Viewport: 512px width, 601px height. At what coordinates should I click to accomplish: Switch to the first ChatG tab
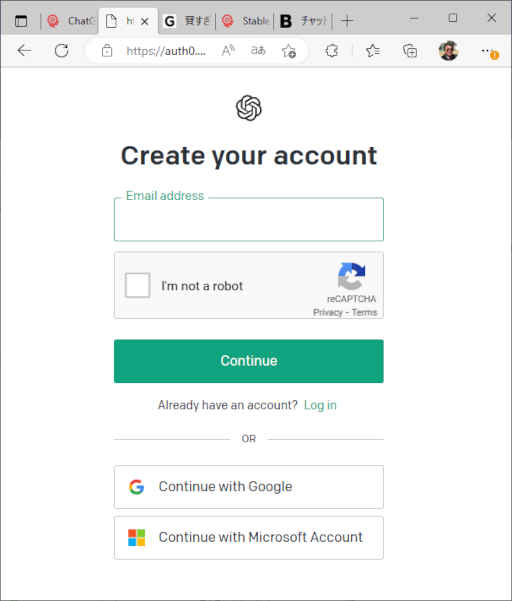[71, 21]
